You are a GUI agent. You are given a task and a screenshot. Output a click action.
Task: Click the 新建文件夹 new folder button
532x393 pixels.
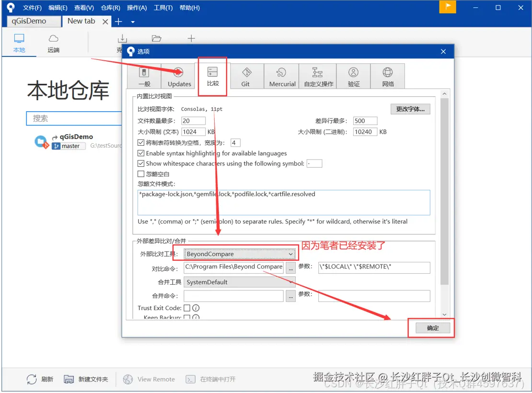pyautogui.click(x=86, y=379)
